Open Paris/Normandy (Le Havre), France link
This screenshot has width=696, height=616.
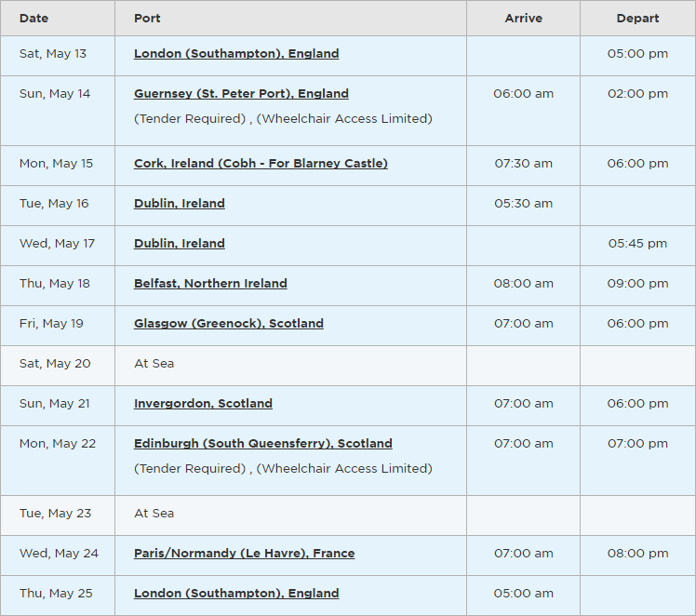click(x=244, y=554)
